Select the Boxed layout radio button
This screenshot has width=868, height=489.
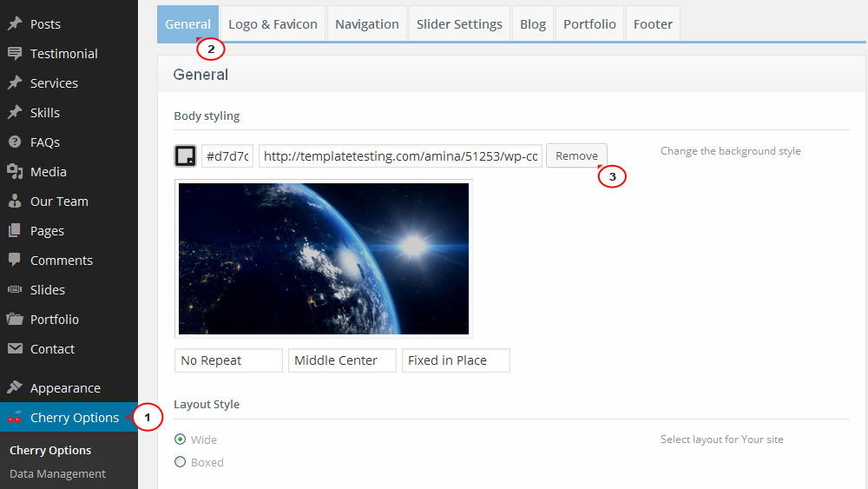click(x=180, y=462)
